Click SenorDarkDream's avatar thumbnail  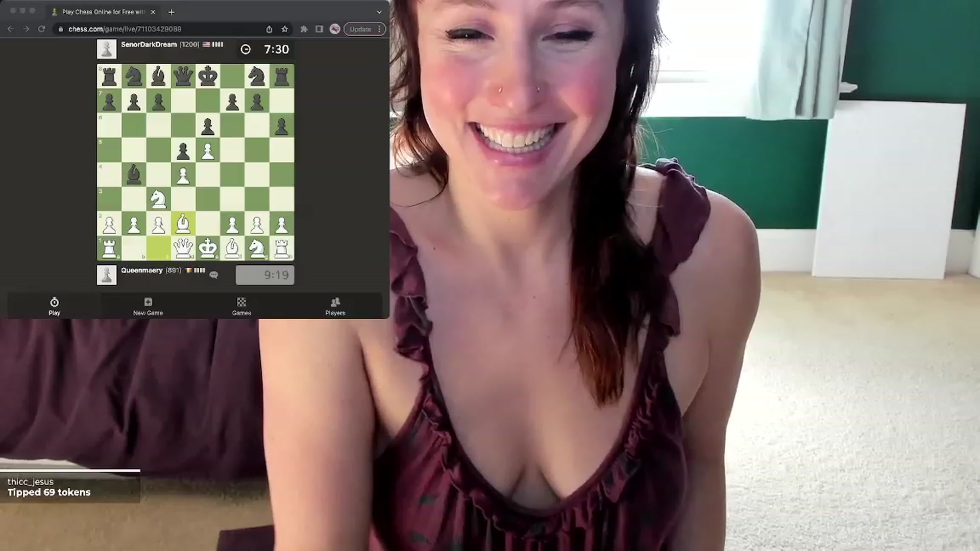pyautogui.click(x=107, y=49)
